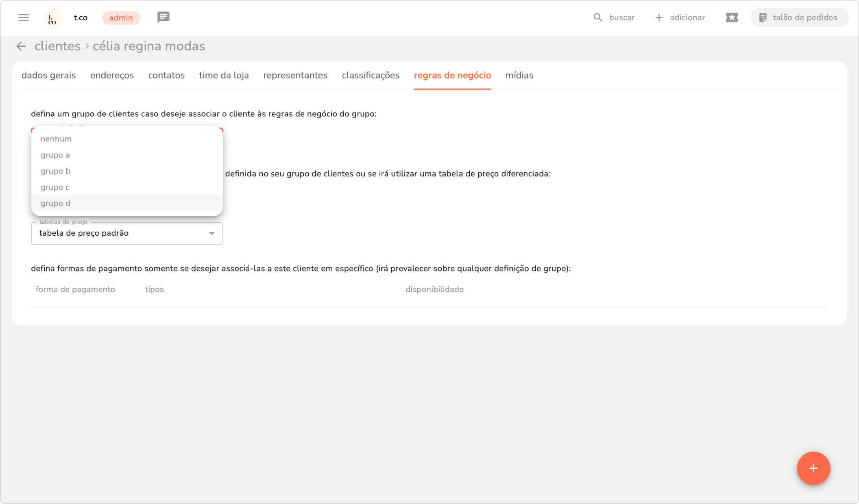Click the clientes breadcrumb link
Viewport: 859px width, 504px height.
(57, 46)
